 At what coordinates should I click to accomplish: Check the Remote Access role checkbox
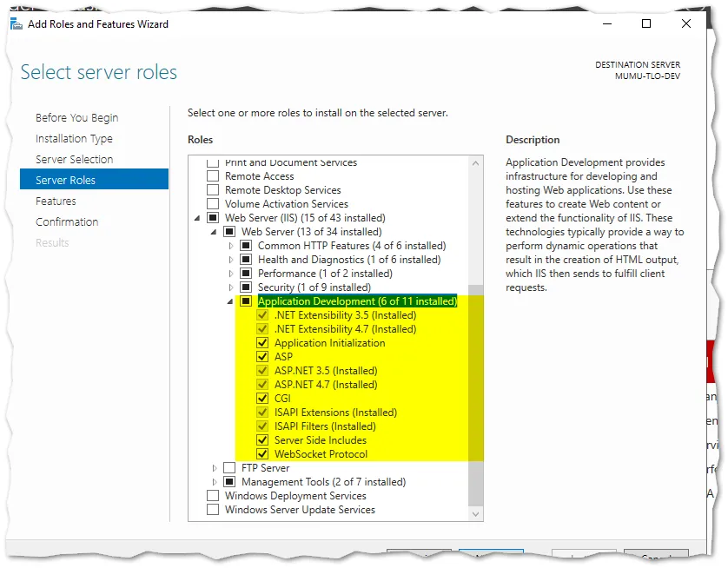pos(213,176)
